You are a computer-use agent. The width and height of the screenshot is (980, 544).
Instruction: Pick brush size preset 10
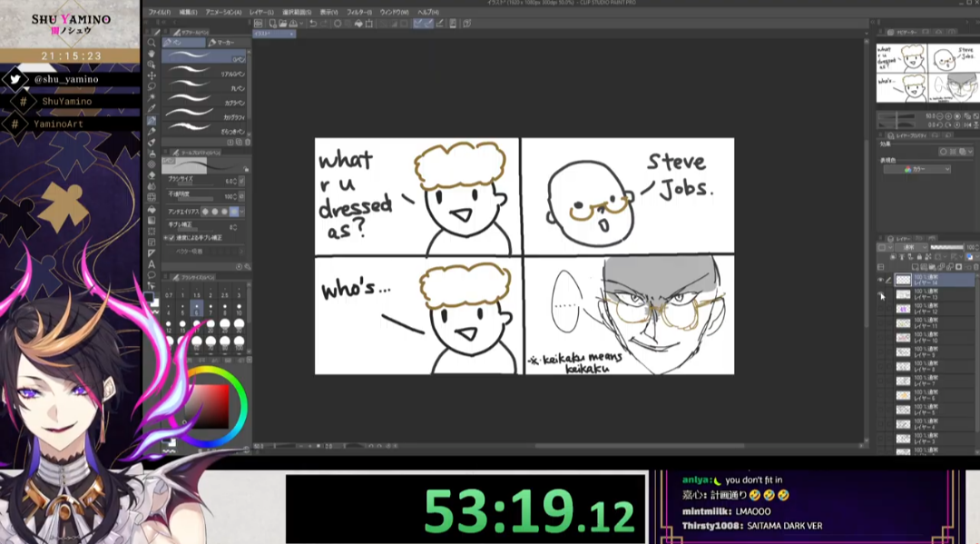pos(239,310)
